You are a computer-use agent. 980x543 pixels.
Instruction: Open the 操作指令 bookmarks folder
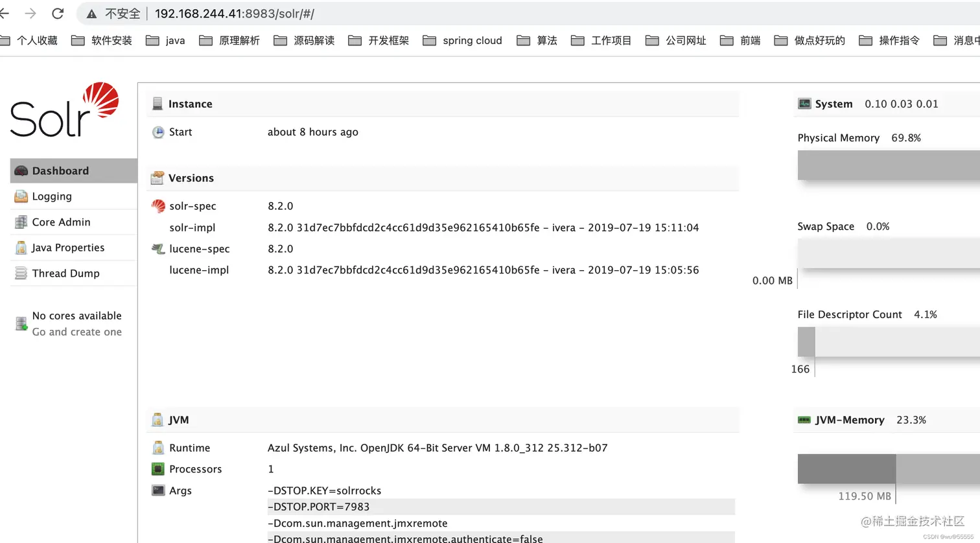(x=889, y=40)
